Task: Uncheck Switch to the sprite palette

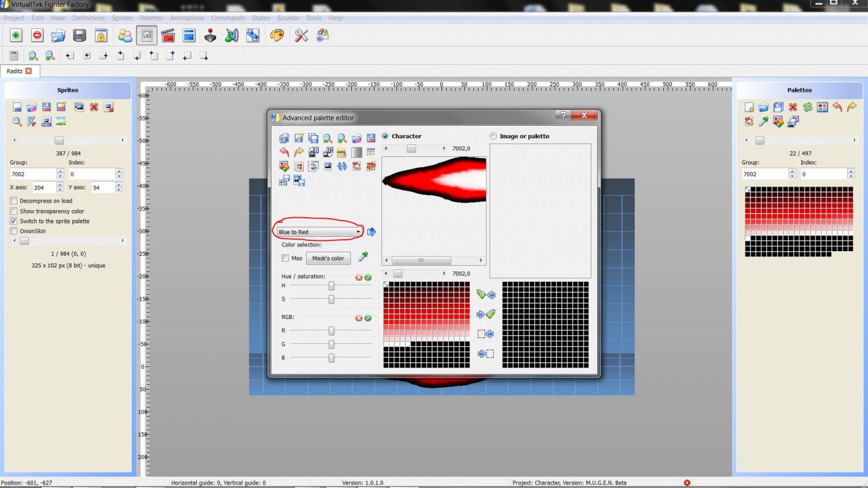Action: click(14, 221)
